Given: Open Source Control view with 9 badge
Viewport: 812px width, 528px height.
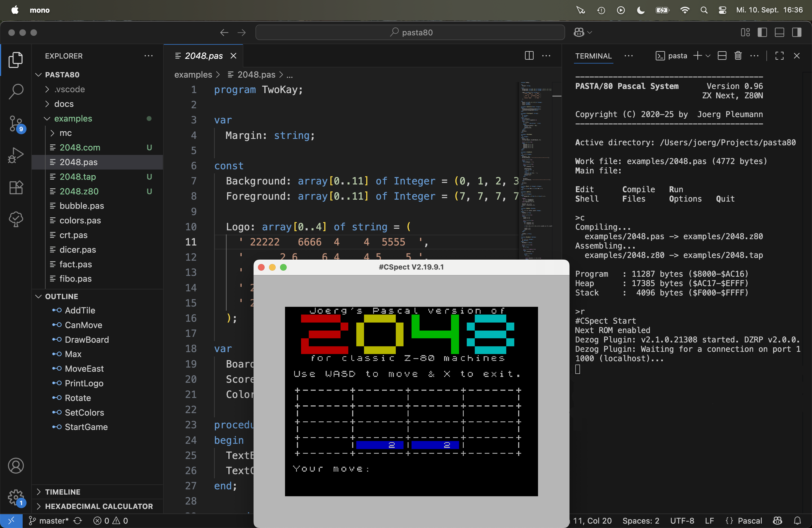Looking at the screenshot, I should point(16,124).
